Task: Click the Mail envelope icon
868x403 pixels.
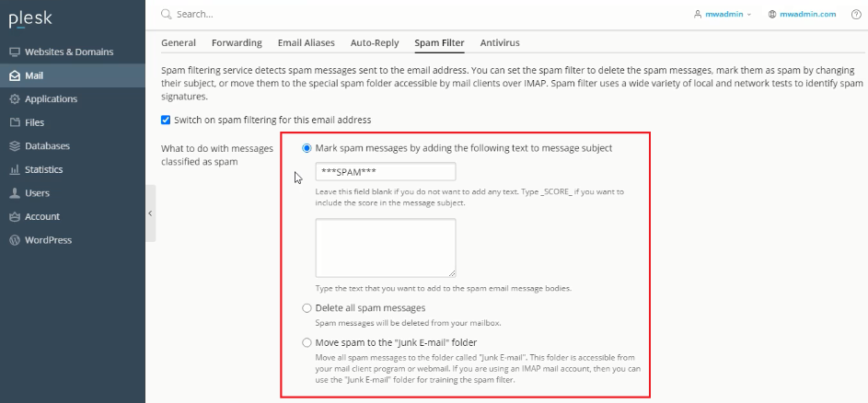Action: (x=15, y=75)
